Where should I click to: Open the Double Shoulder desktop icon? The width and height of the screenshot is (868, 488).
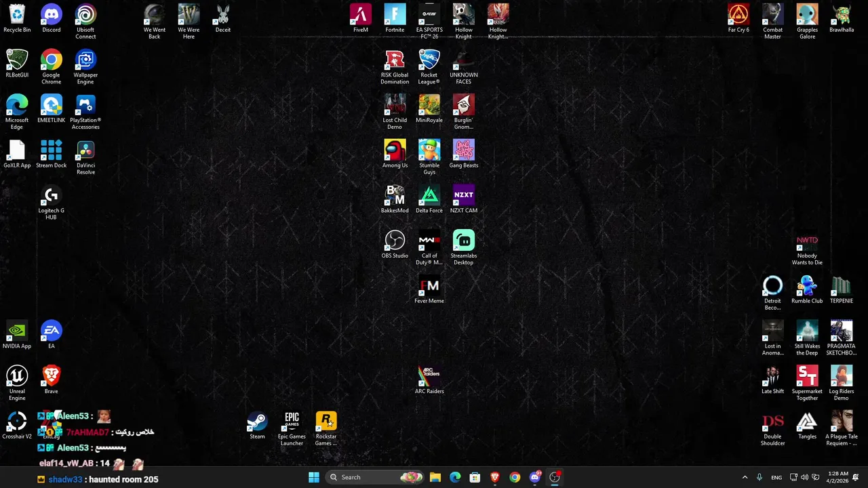773,429
